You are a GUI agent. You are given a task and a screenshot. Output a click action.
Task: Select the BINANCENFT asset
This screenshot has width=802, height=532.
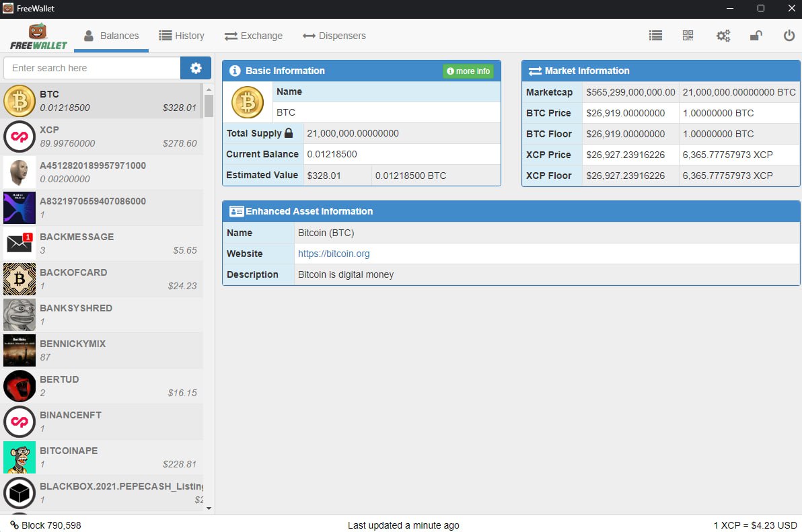coord(102,422)
